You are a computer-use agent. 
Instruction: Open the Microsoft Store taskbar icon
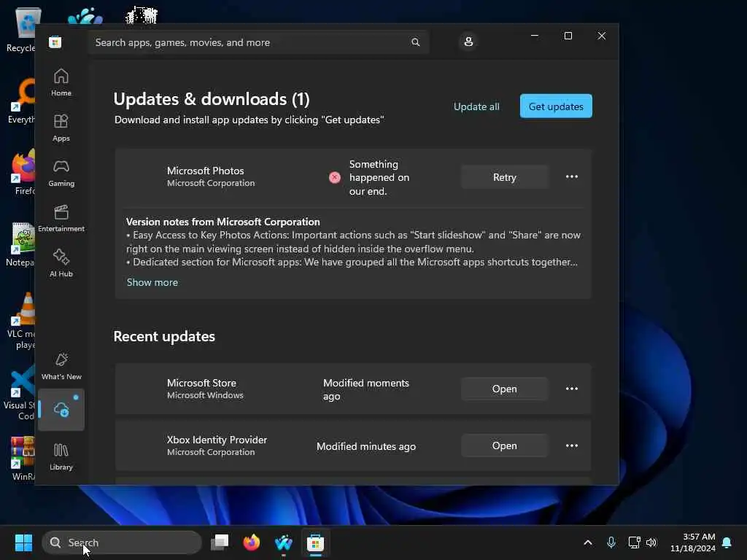[x=315, y=542]
